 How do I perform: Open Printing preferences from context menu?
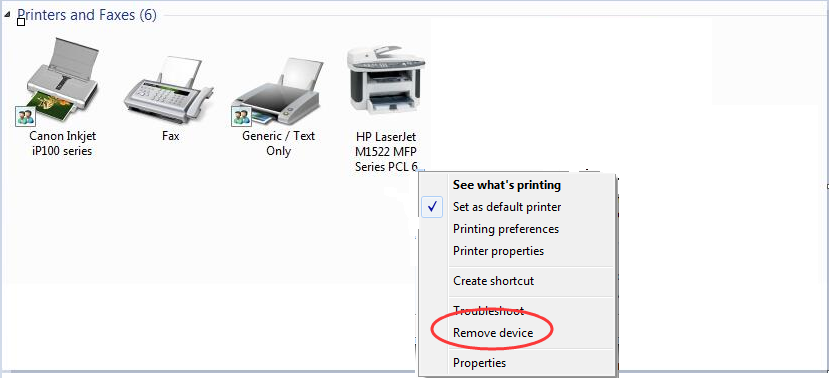pos(506,229)
